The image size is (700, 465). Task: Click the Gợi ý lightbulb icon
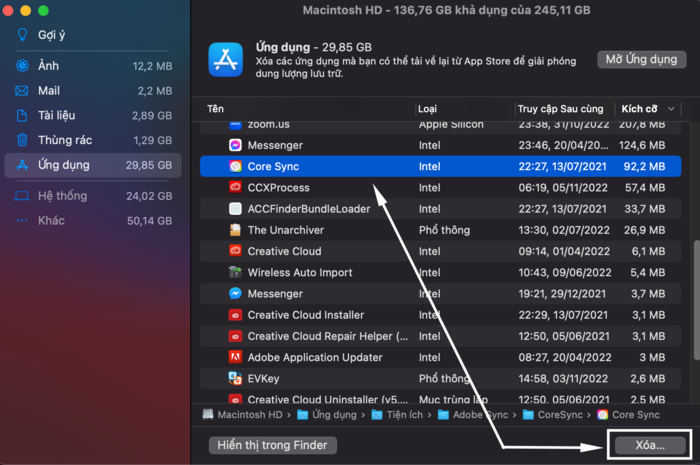[x=22, y=35]
